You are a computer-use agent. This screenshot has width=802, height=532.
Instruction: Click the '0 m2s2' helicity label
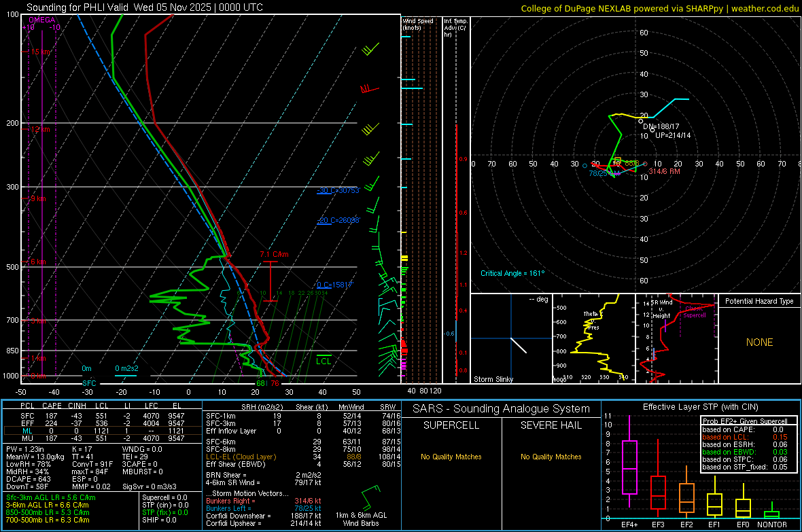click(126, 368)
